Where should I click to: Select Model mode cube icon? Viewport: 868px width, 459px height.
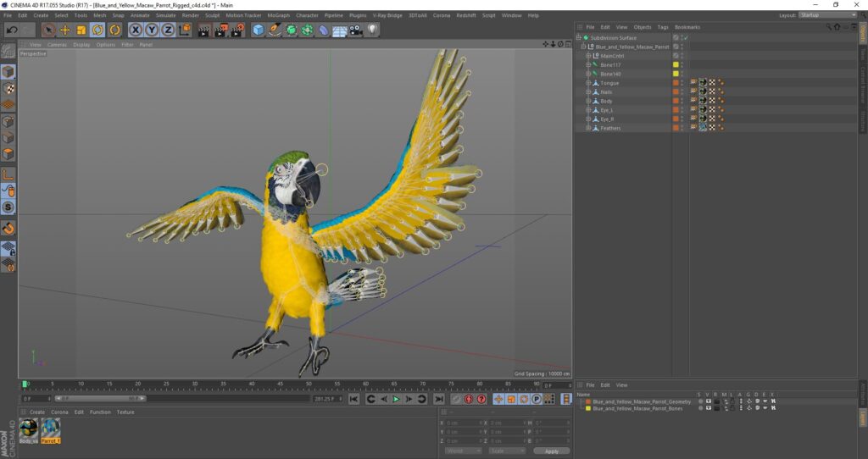tap(8, 71)
